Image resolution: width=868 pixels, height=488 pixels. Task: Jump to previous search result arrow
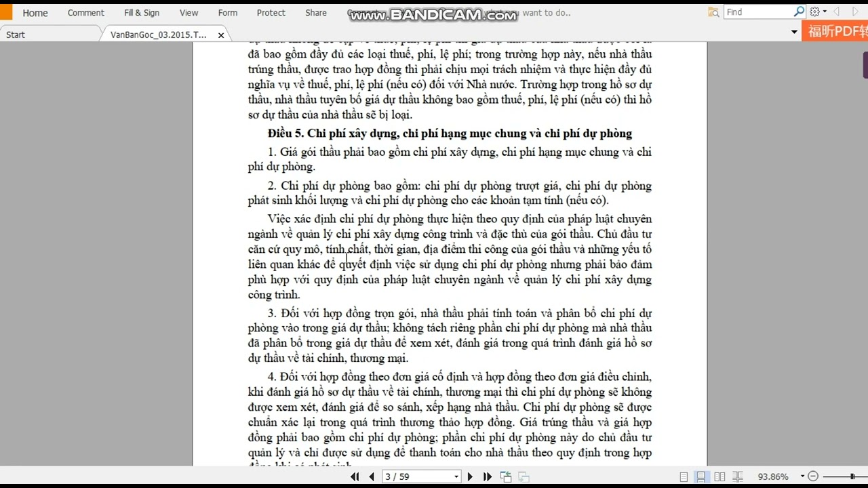[837, 12]
